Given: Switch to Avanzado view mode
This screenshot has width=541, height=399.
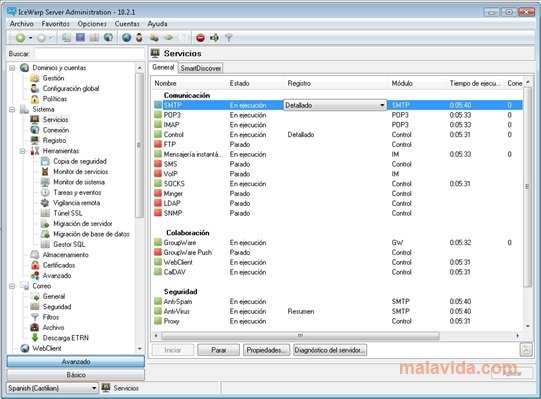Looking at the screenshot, I should click(x=76, y=362).
